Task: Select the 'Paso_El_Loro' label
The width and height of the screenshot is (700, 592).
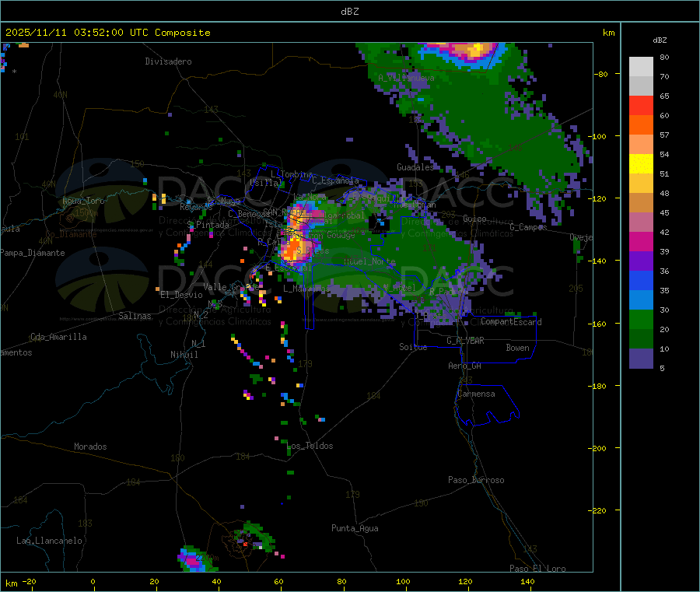Action: pyautogui.click(x=537, y=569)
